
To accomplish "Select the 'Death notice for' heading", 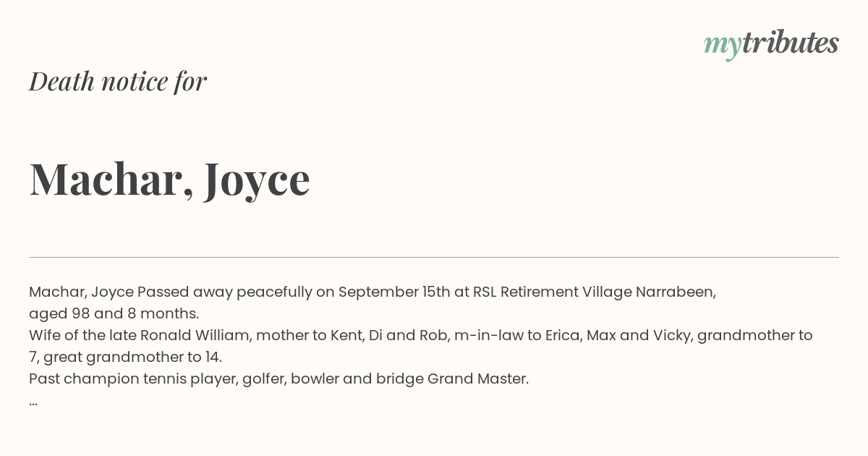I will (x=118, y=81).
